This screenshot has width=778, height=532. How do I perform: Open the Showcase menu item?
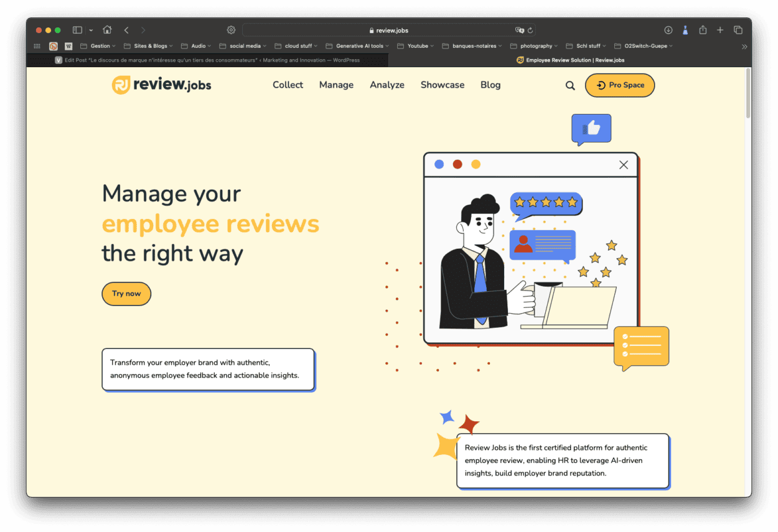[443, 85]
